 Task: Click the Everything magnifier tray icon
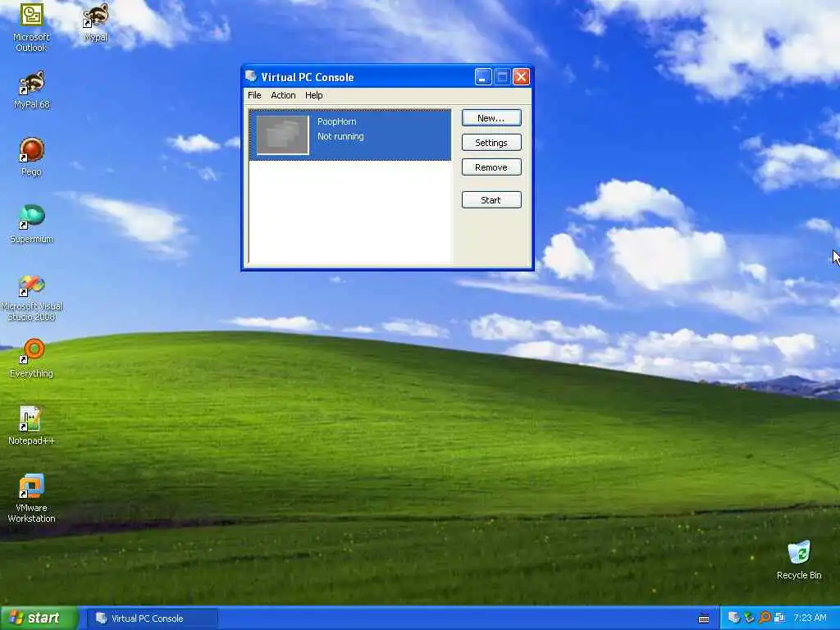point(765,618)
